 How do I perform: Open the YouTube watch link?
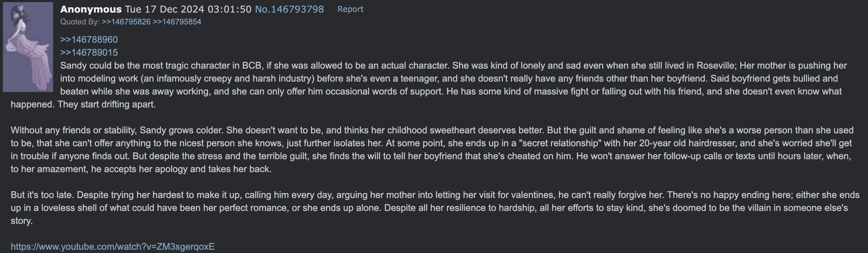click(113, 247)
